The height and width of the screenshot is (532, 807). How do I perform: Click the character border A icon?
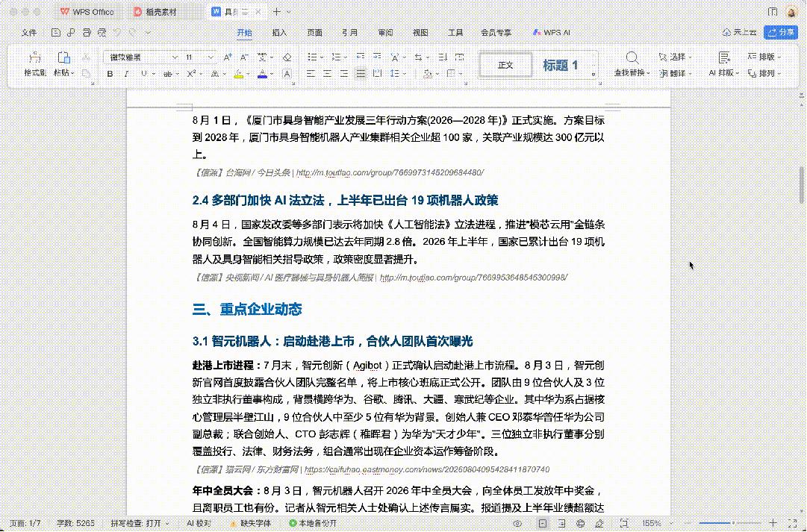point(287,74)
